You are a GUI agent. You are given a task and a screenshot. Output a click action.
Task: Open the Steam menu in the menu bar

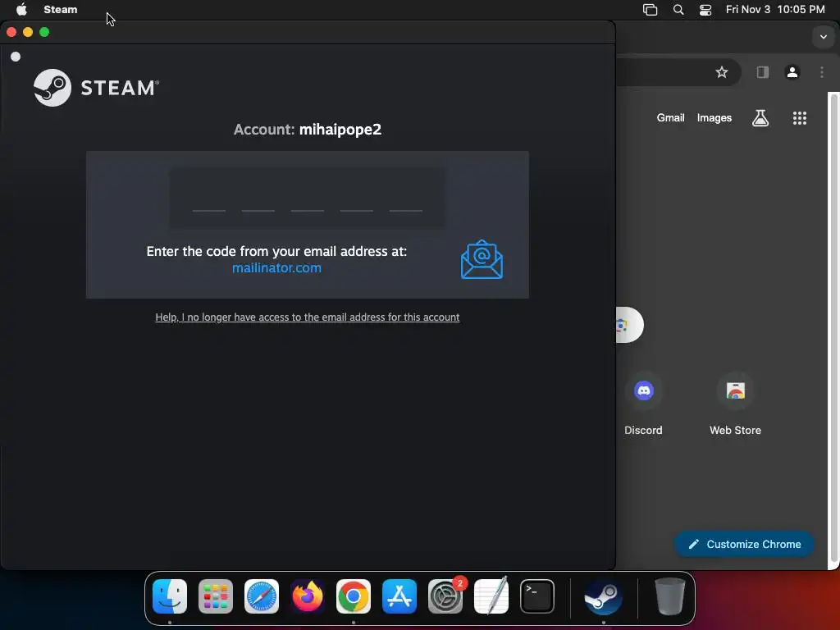click(61, 10)
